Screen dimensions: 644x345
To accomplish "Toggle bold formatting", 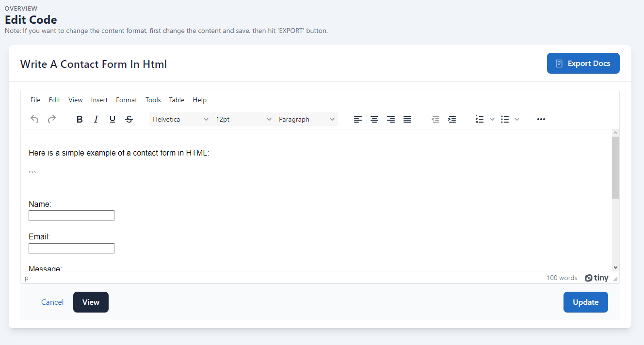I will click(80, 119).
